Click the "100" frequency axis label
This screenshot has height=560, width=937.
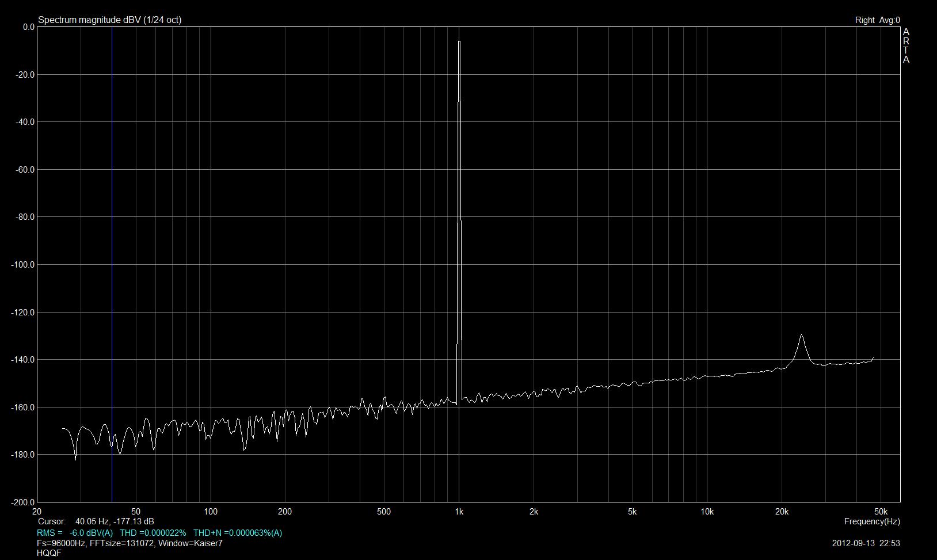211,512
